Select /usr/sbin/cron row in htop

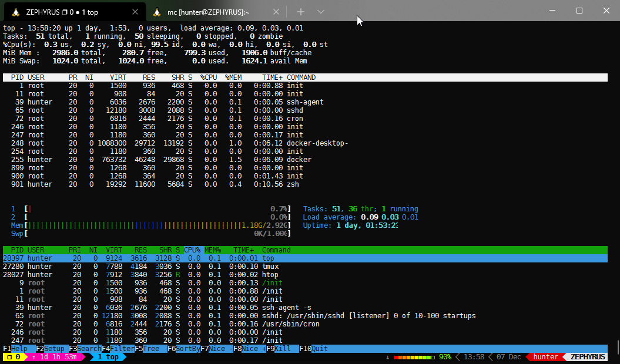305,324
